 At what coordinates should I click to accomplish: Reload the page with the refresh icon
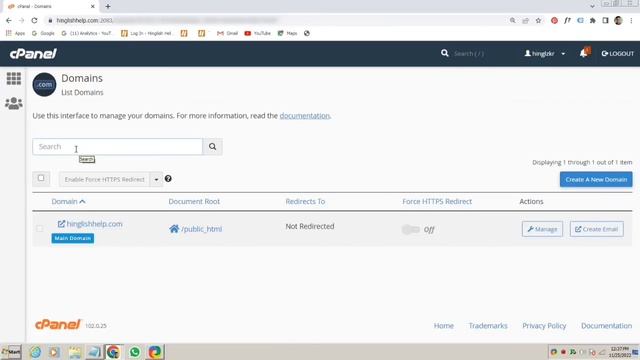pyautogui.click(x=34, y=20)
